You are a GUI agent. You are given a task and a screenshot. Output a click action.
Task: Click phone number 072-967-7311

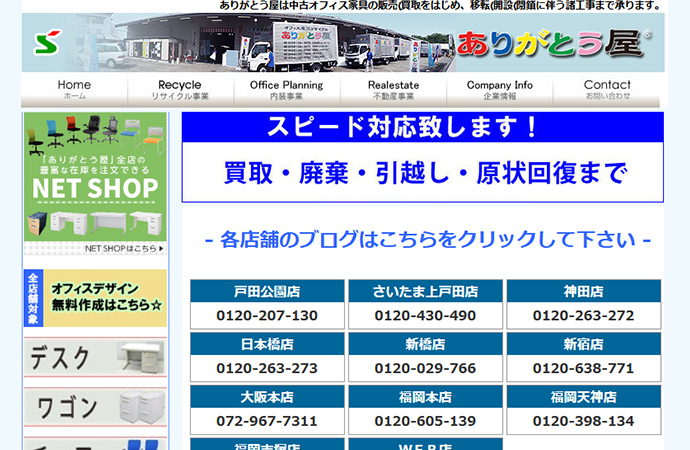pos(267,421)
